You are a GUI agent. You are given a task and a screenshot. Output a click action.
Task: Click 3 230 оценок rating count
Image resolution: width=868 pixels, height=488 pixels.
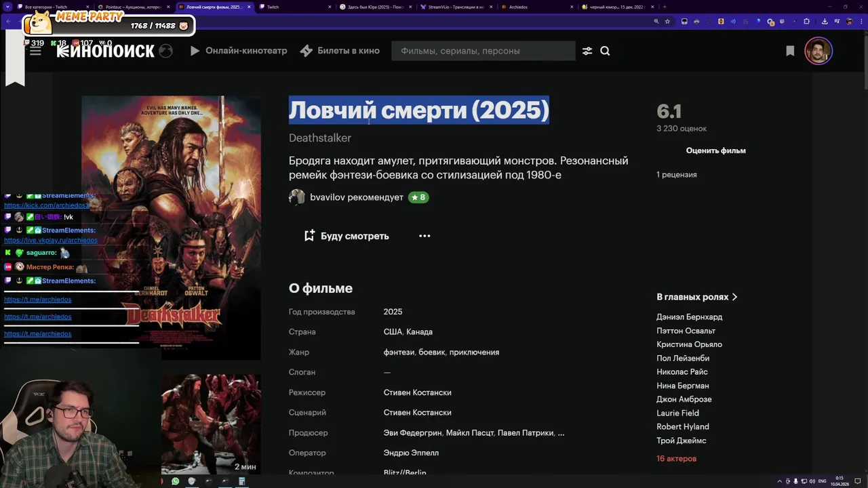(682, 128)
